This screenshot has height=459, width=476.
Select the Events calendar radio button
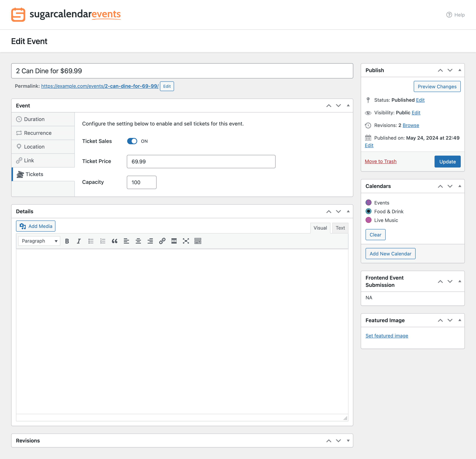tap(368, 202)
